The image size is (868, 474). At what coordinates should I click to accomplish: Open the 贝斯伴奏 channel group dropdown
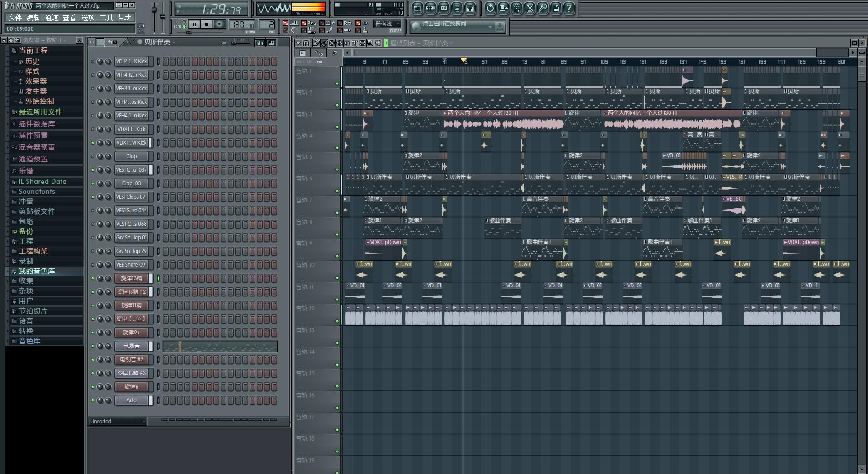click(174, 42)
